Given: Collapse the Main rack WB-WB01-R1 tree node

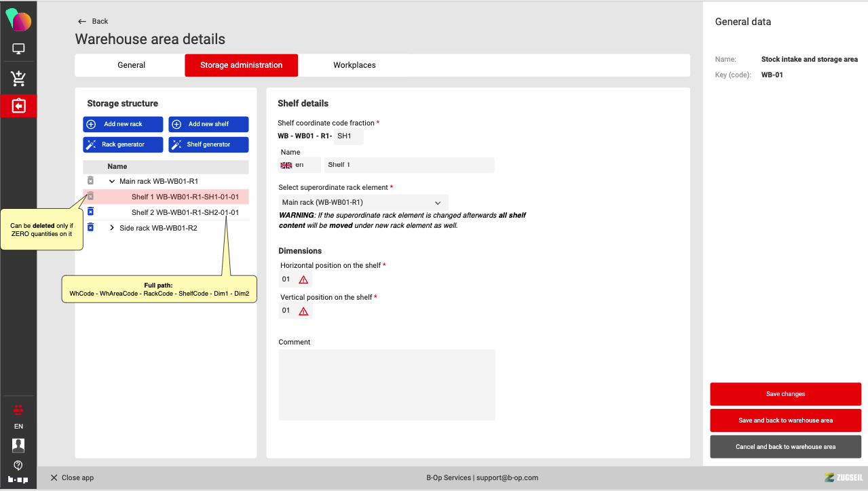Looking at the screenshot, I should (112, 181).
